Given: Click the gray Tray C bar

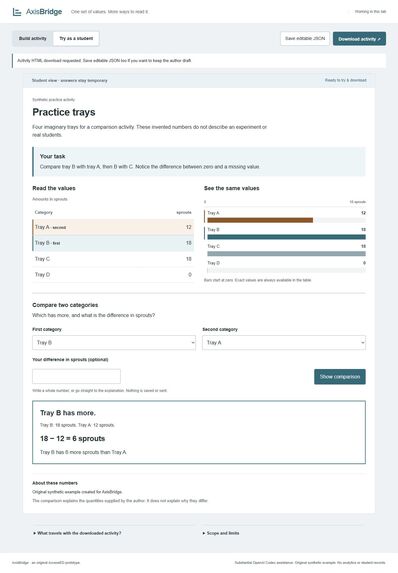Looking at the screenshot, I should pyautogui.click(x=287, y=254).
